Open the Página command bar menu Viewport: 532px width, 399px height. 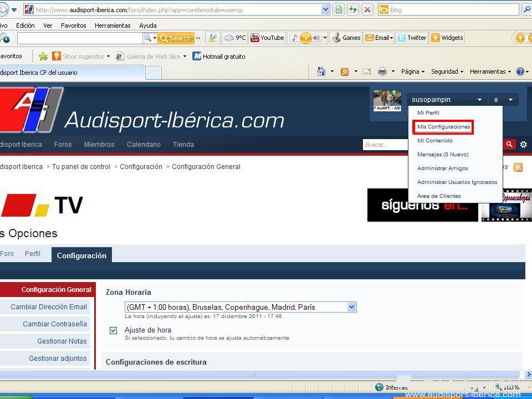point(412,71)
